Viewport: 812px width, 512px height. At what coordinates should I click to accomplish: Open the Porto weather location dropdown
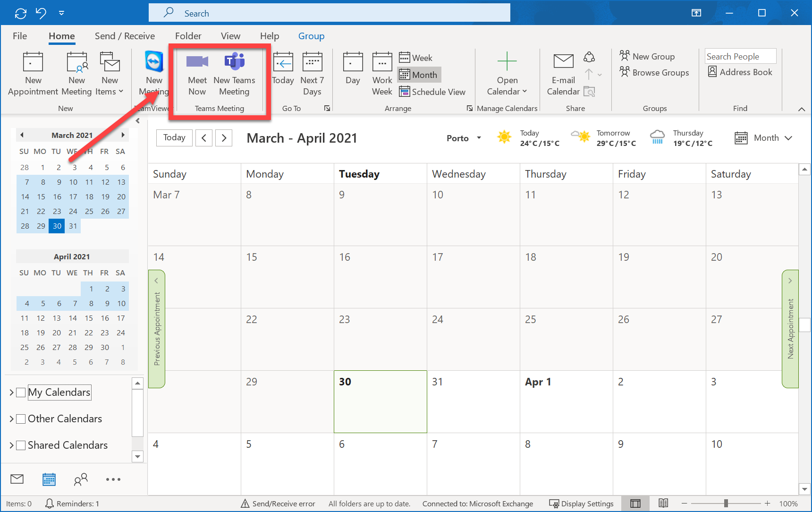point(479,138)
